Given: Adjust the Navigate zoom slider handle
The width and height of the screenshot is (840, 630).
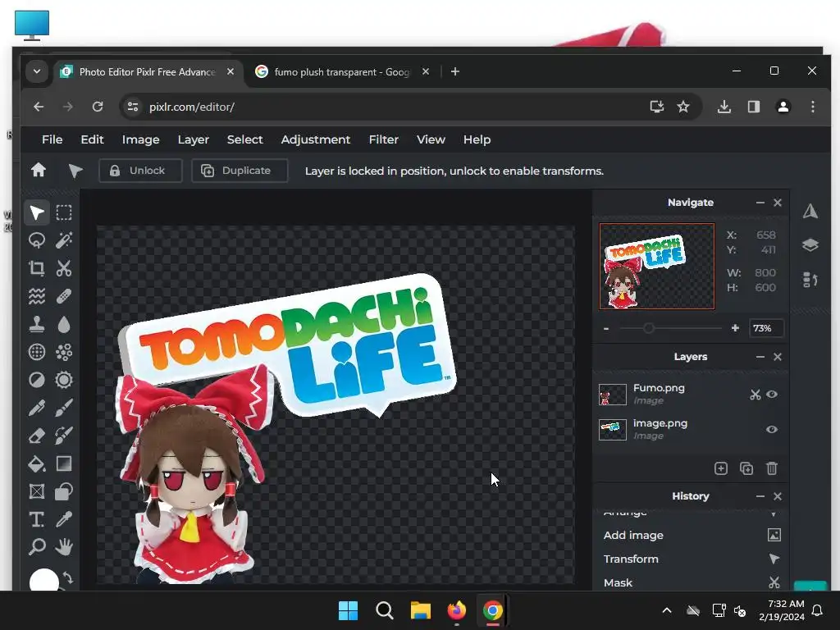Looking at the screenshot, I should pos(648,328).
